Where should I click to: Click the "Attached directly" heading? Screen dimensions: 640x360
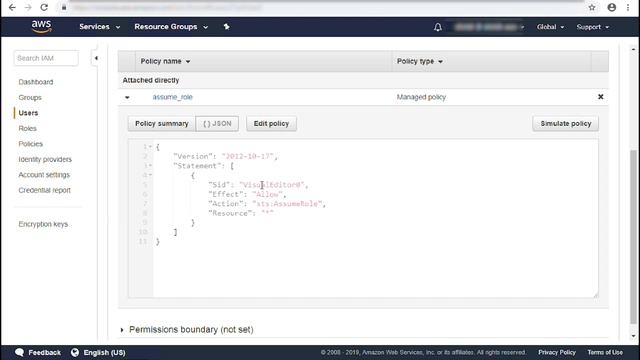tap(151, 80)
